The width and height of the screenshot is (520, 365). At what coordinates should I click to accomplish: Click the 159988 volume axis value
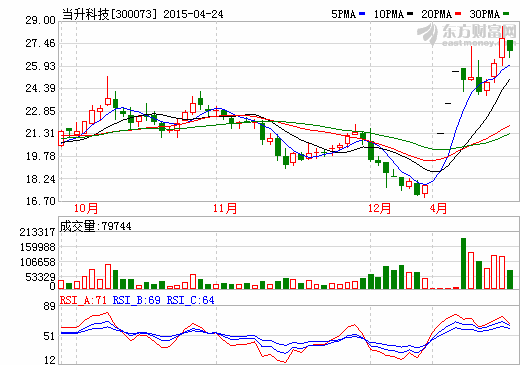37,247
